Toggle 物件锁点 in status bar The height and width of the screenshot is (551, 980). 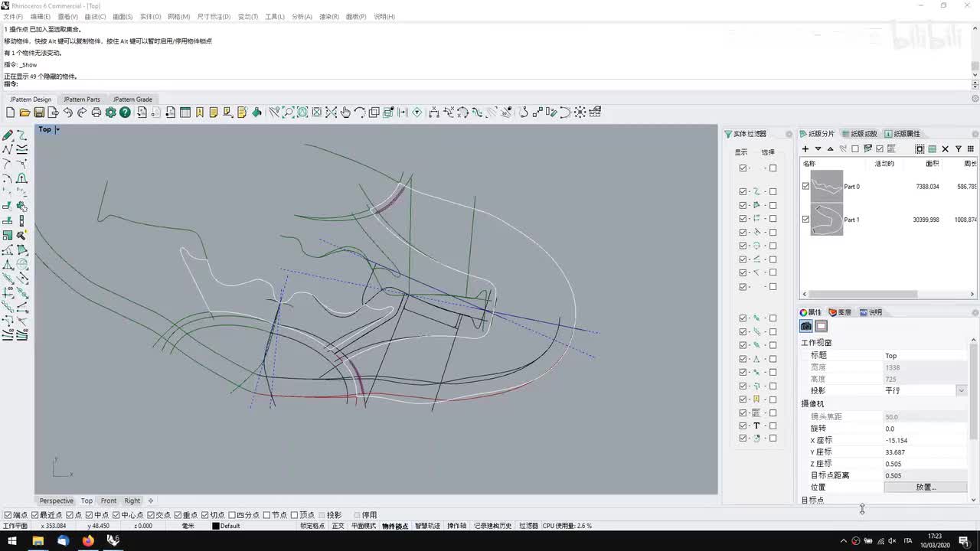click(x=395, y=526)
